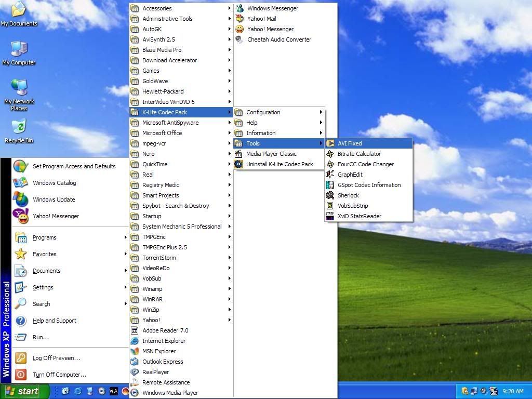Open Windows Catalog from the Start menu

70,183
